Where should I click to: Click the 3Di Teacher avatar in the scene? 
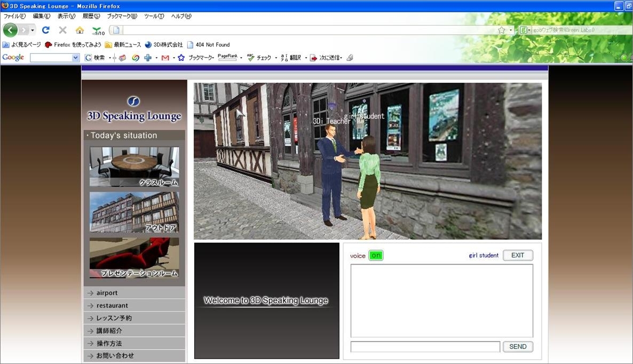pyautogui.click(x=333, y=175)
